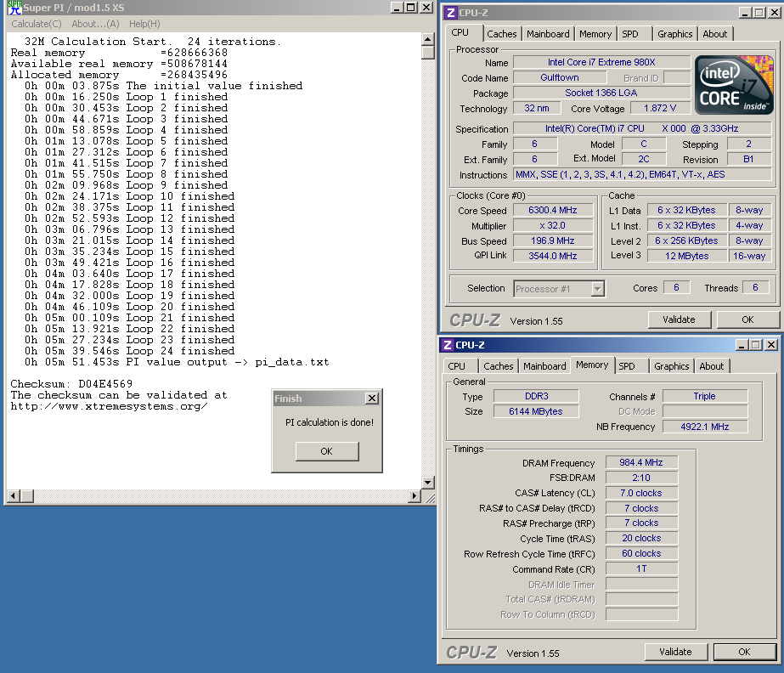784x673 pixels.
Task: Click the Package value Socket 1366 LGA
Action: coord(601,93)
